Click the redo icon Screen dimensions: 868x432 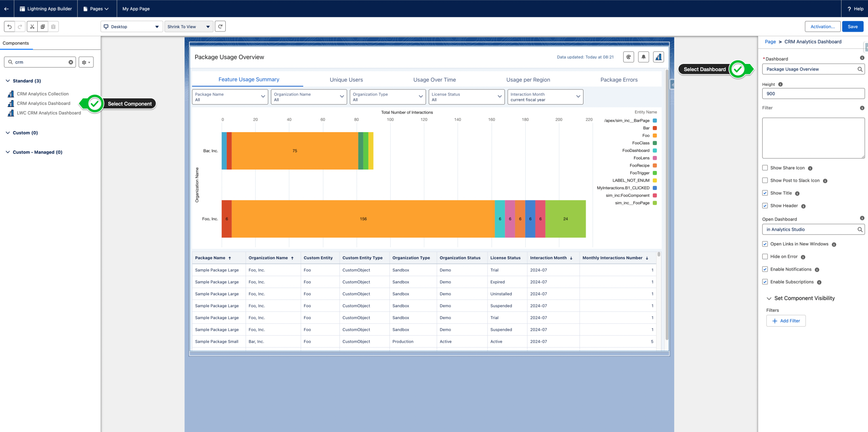20,27
